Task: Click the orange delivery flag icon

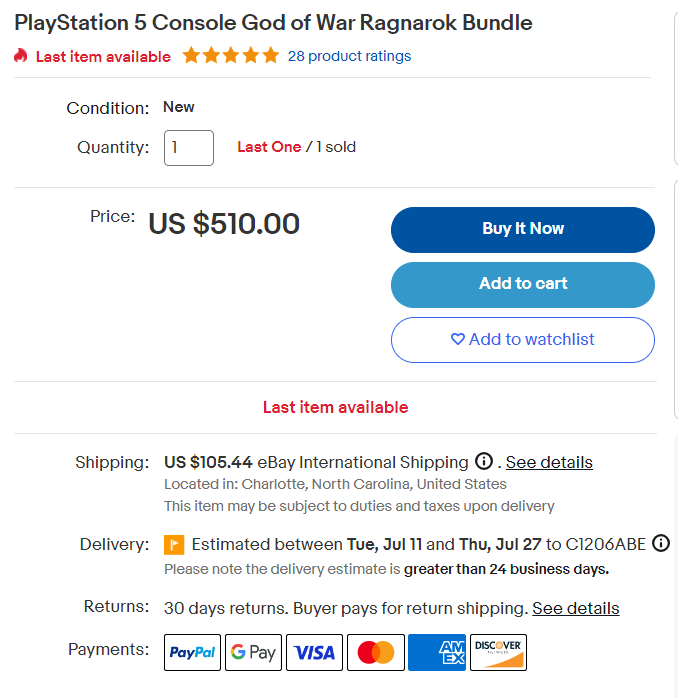Action: point(174,545)
